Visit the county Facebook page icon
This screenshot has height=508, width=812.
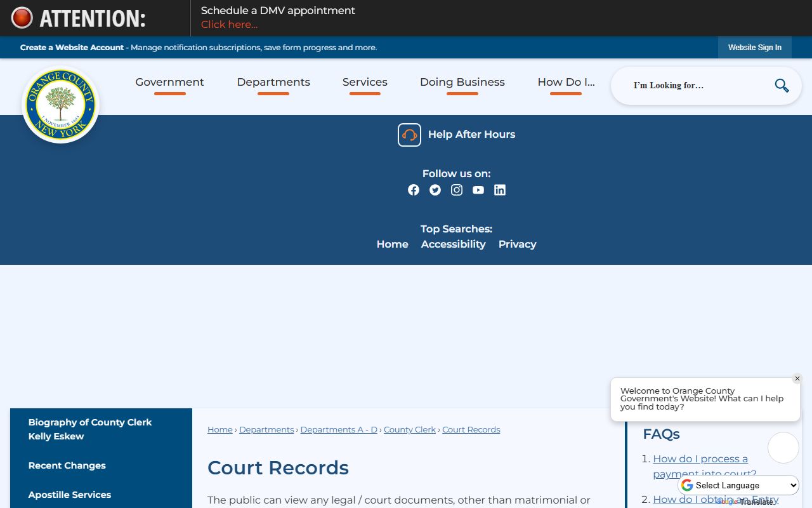click(x=414, y=190)
